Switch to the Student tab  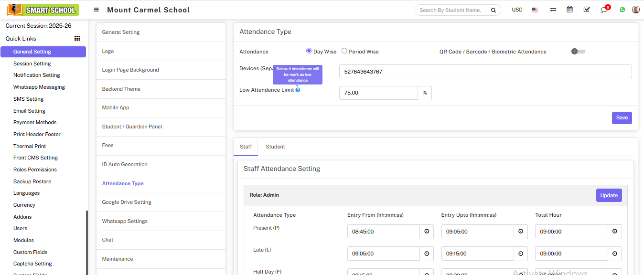[275, 147]
